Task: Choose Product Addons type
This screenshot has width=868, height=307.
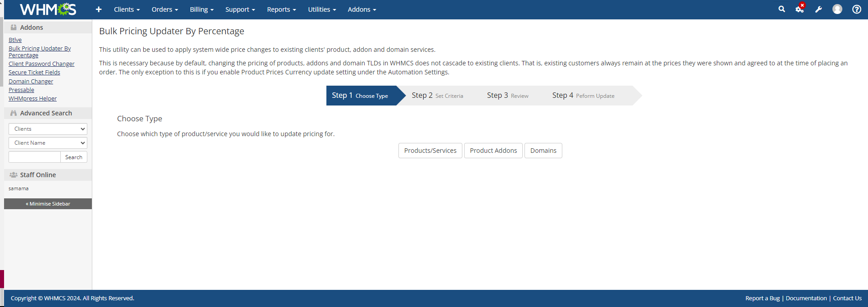Action: (493, 151)
